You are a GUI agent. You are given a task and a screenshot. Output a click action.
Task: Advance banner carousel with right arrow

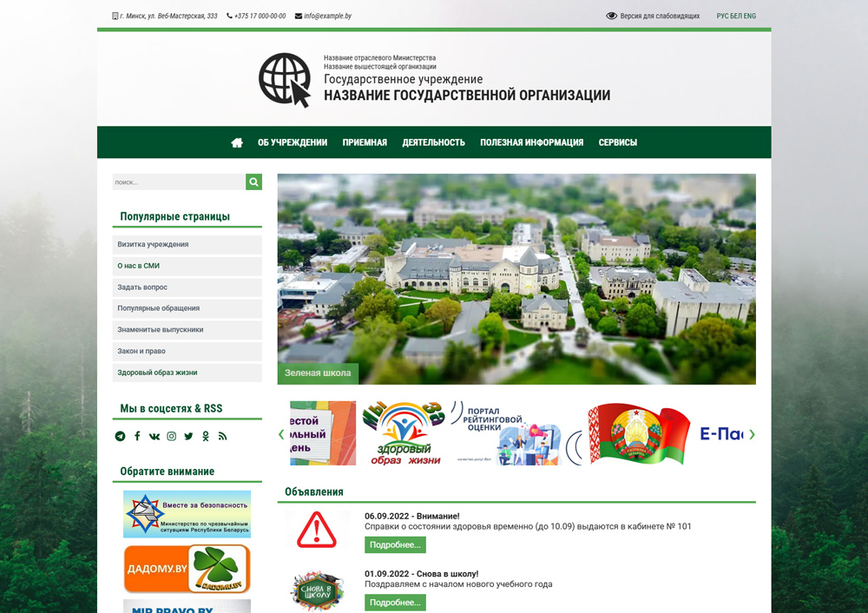752,434
